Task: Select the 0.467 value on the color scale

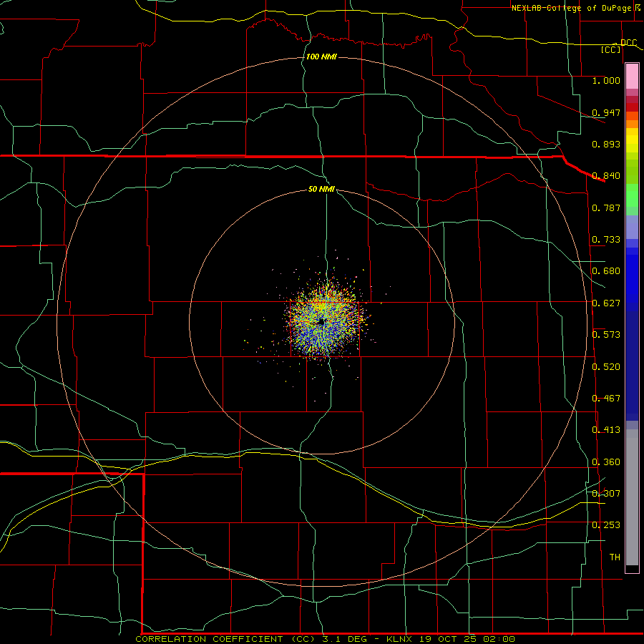Action: 606,399
